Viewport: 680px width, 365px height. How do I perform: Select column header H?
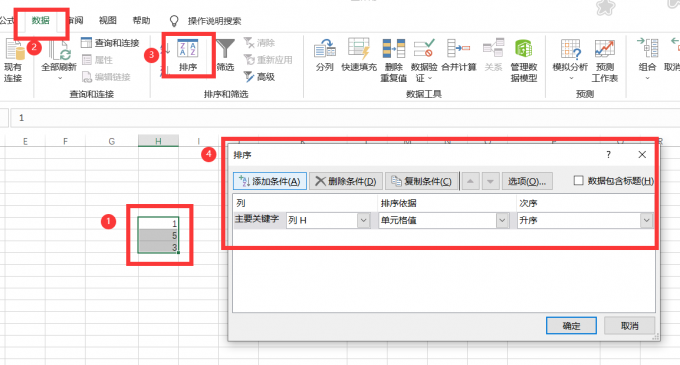point(158,141)
